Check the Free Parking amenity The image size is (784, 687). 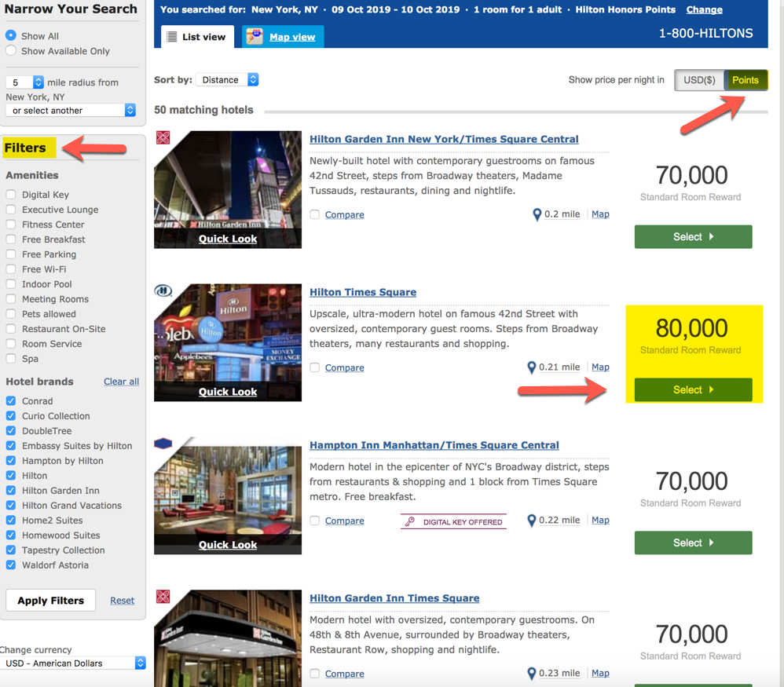[x=10, y=254]
